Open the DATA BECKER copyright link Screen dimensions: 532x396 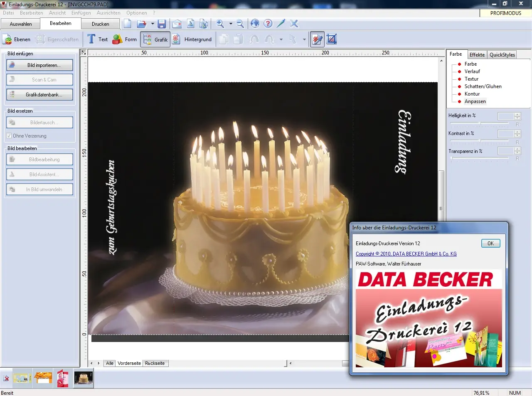click(x=406, y=254)
